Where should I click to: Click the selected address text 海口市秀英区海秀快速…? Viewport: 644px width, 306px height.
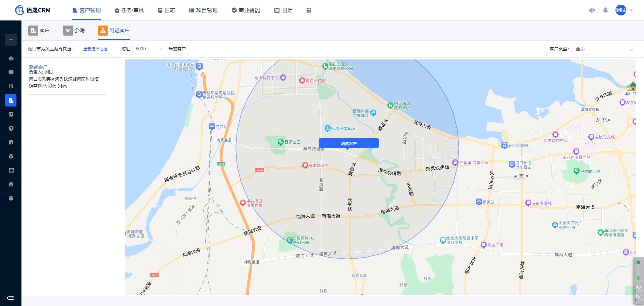coord(52,49)
